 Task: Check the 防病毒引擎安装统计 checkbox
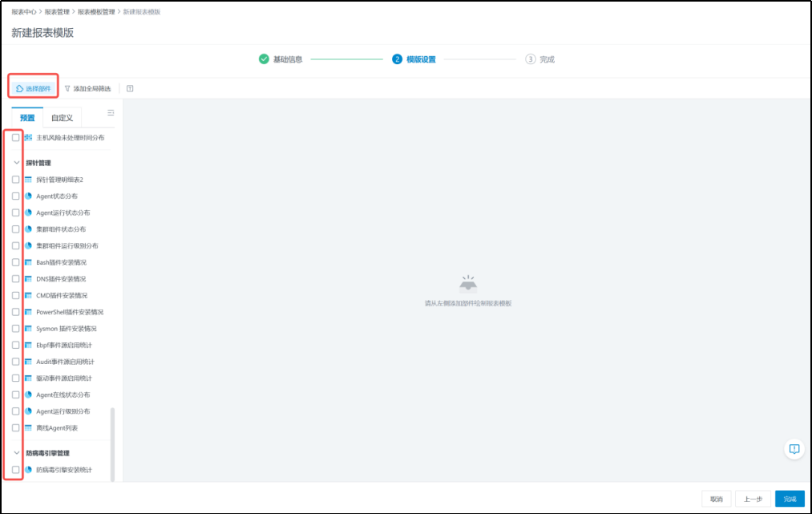coord(15,469)
